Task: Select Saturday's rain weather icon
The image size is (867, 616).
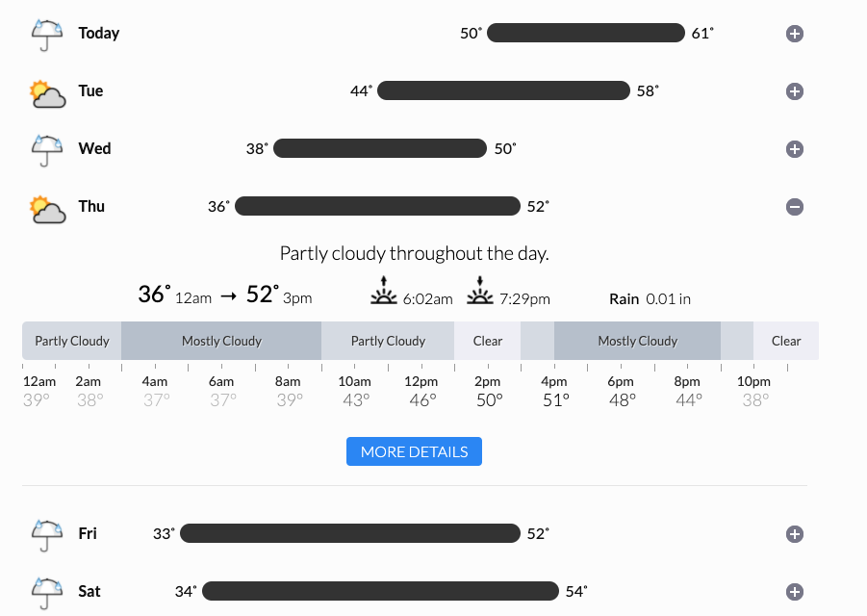Action: 46,591
